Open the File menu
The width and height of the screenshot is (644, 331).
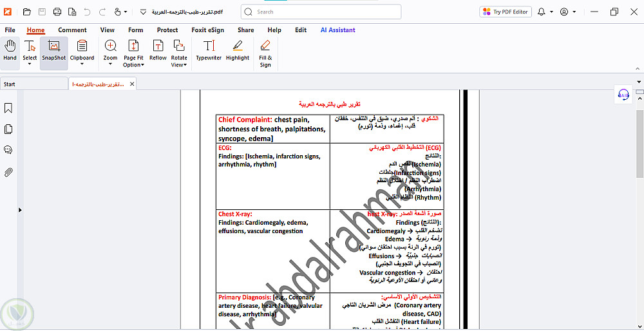(10, 30)
